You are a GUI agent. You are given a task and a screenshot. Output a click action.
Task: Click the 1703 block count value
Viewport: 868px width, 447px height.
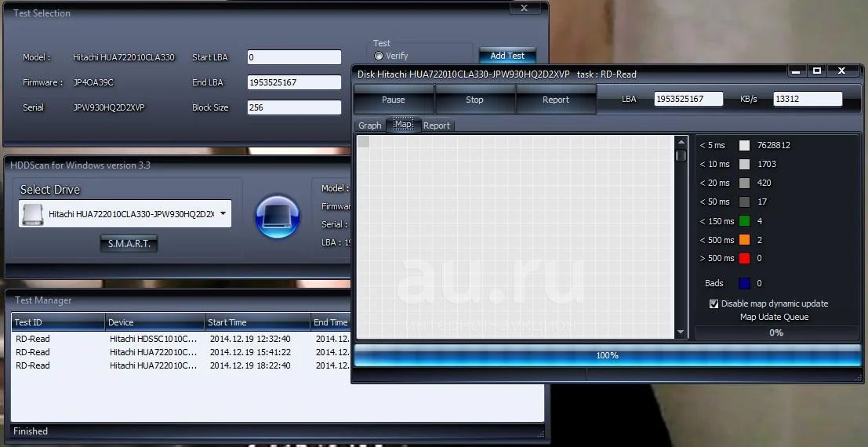[x=766, y=164]
